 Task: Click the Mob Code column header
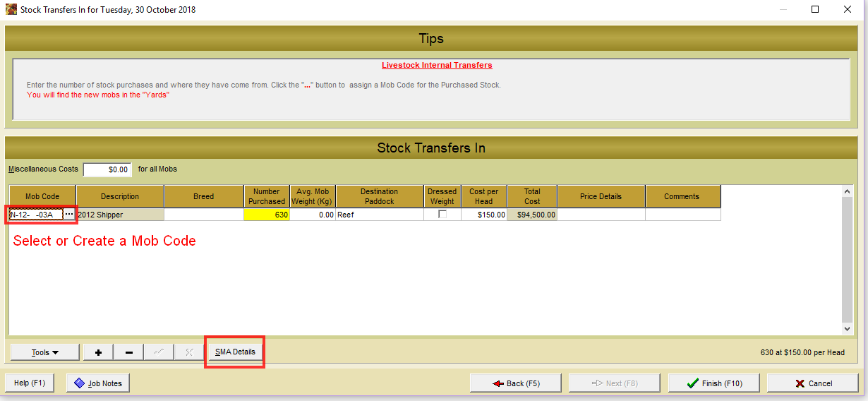(42, 196)
